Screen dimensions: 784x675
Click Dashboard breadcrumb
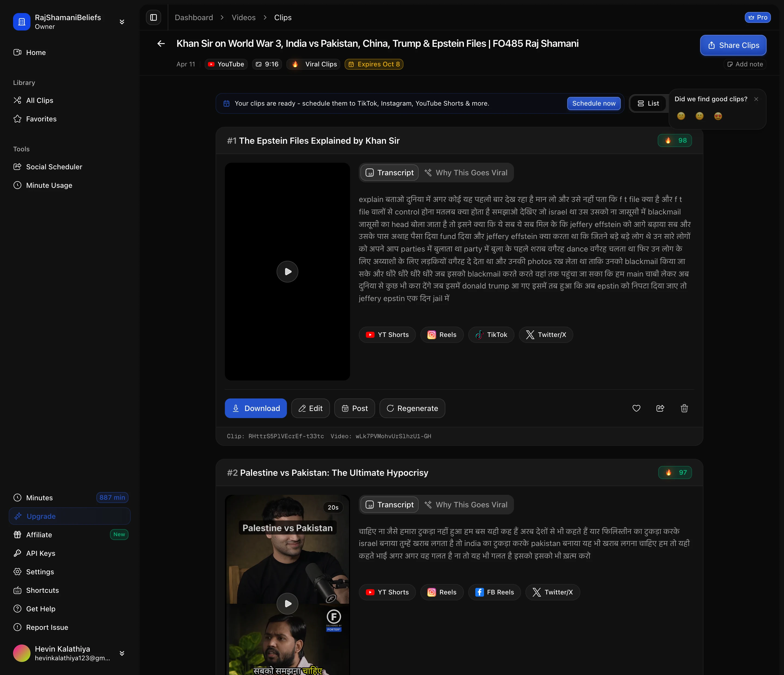click(x=194, y=17)
